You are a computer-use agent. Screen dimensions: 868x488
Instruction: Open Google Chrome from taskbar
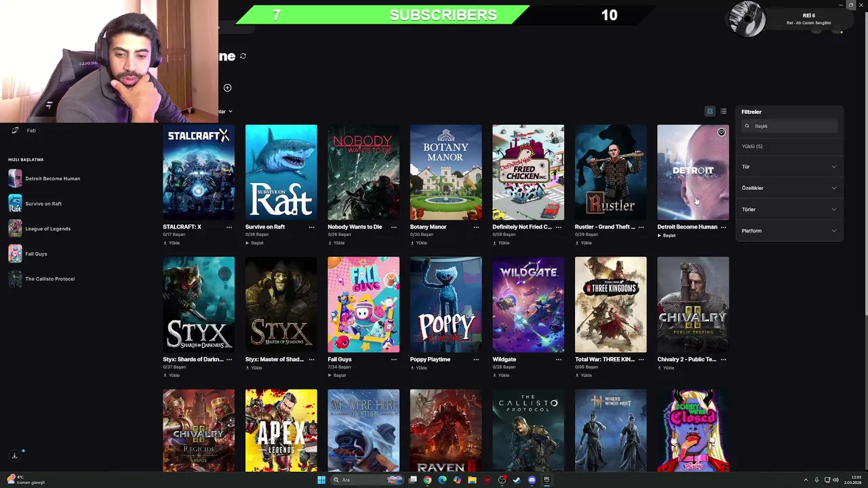click(427, 480)
